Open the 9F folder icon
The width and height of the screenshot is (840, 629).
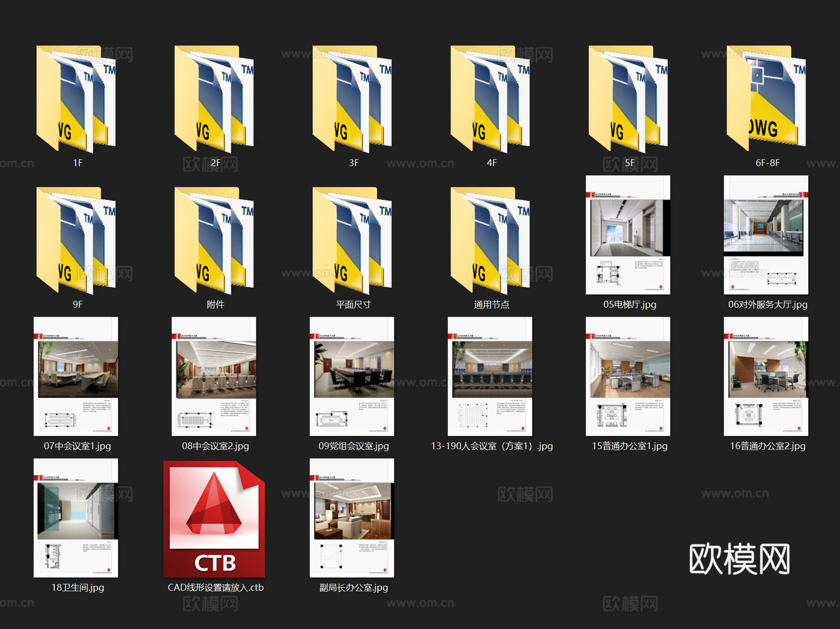coord(76,240)
